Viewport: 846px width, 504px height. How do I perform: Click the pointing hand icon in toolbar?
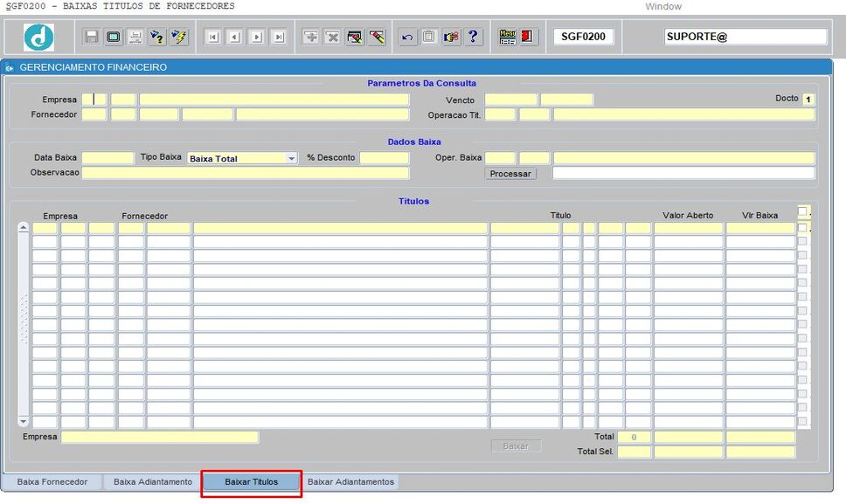(x=451, y=37)
